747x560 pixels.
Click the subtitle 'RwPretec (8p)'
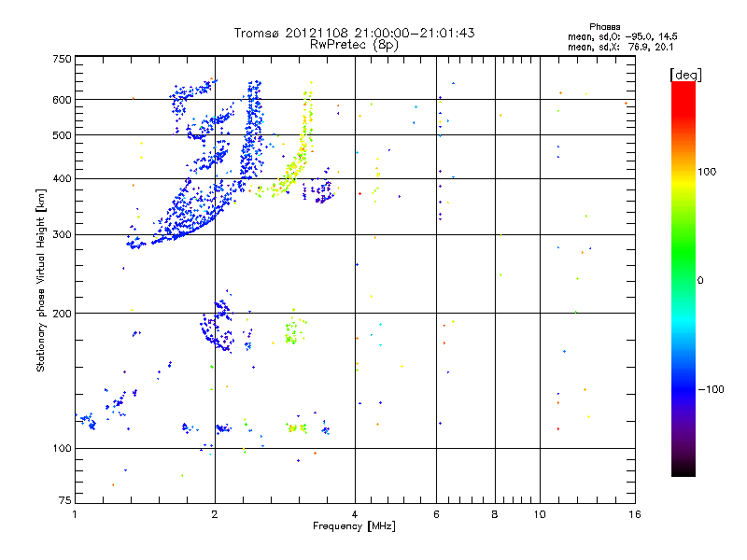tap(354, 45)
